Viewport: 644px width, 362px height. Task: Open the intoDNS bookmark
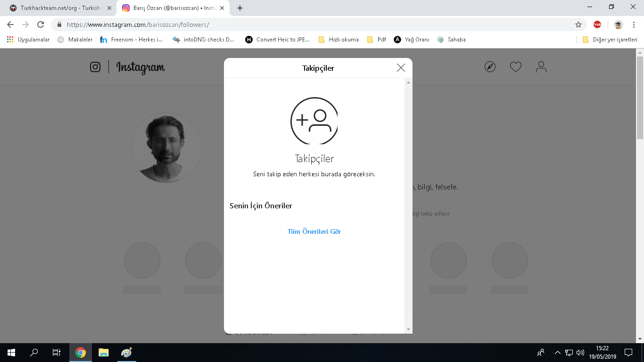(x=203, y=40)
